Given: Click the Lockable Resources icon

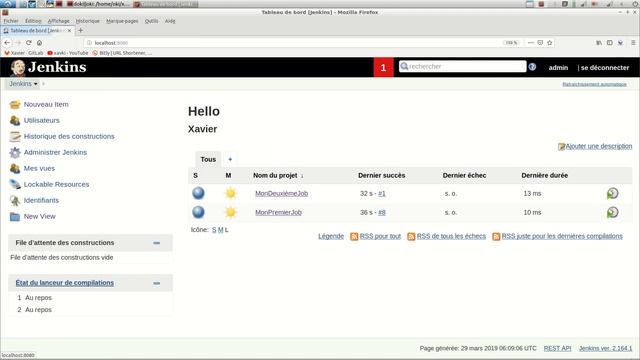Looking at the screenshot, I should 15,184.
